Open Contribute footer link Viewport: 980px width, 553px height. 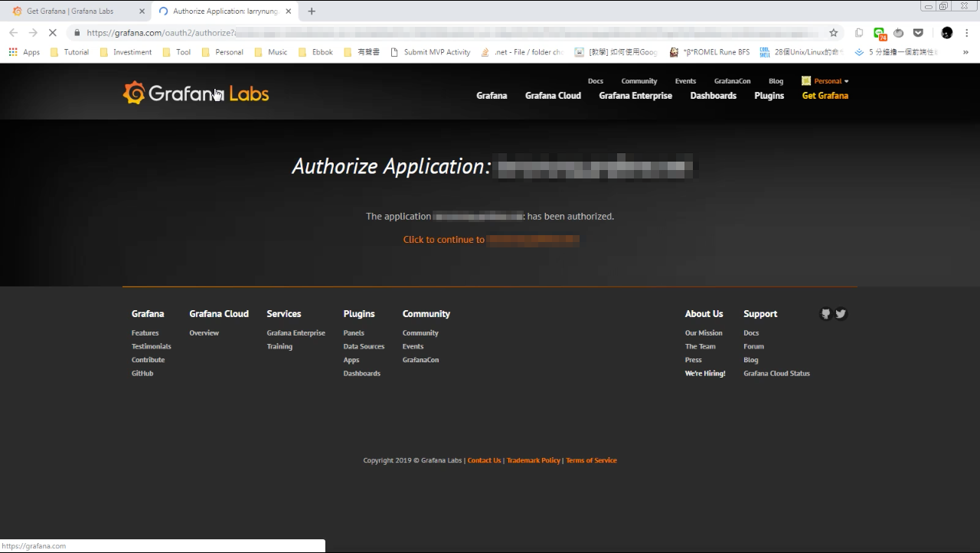(x=148, y=360)
